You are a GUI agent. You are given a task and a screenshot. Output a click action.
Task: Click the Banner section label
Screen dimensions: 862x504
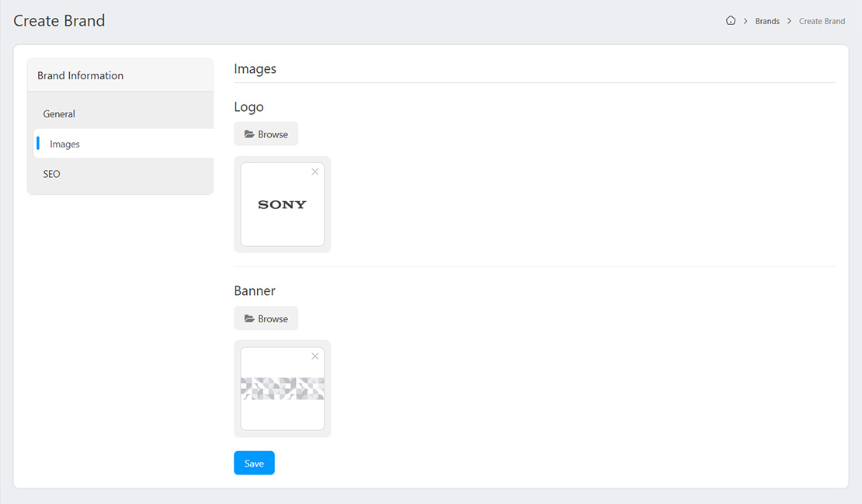coord(255,291)
